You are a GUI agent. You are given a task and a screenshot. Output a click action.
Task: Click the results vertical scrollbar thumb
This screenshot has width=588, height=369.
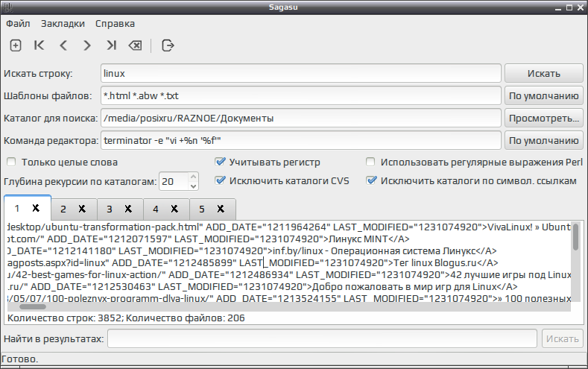pos(575,236)
